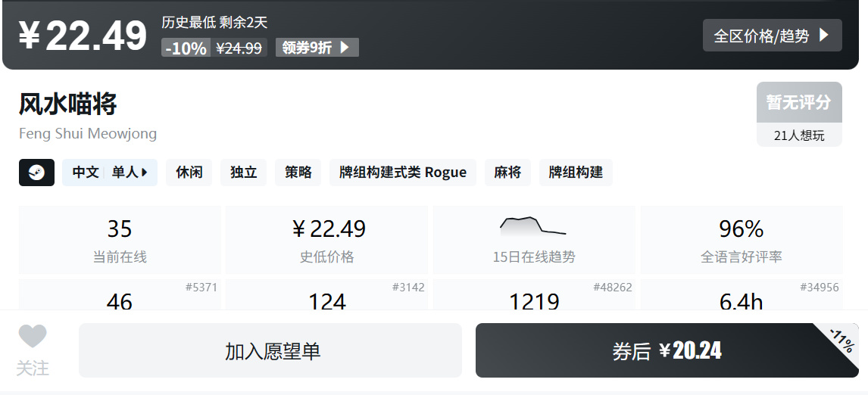Click the stat card ranked #5371
The image size is (868, 395).
pyautogui.click(x=120, y=294)
